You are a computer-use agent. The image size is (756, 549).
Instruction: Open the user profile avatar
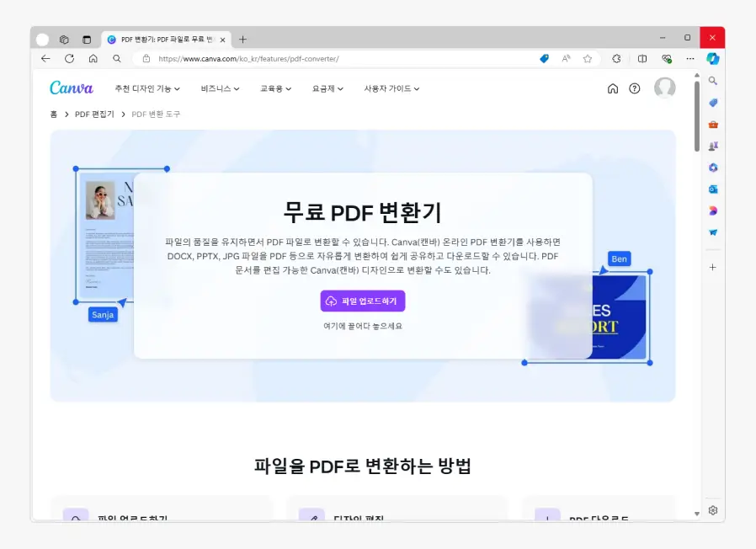pyautogui.click(x=664, y=88)
